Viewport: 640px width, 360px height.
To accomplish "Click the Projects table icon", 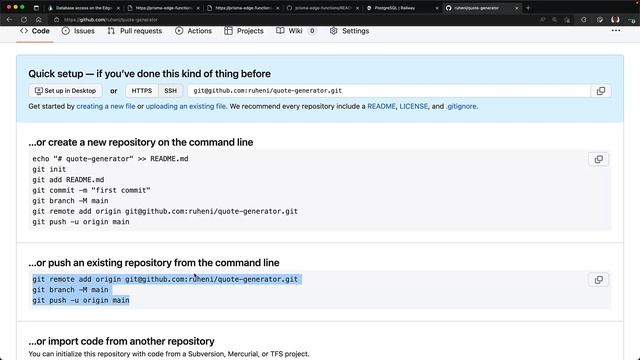I will tap(228, 31).
